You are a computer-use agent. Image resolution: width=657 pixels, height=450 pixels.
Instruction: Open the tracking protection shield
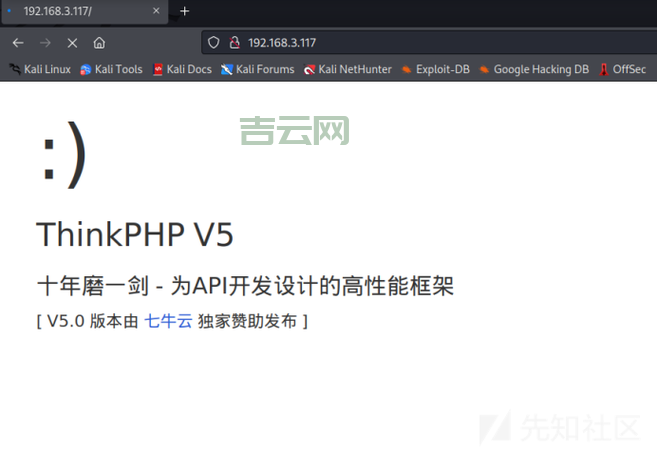point(214,42)
